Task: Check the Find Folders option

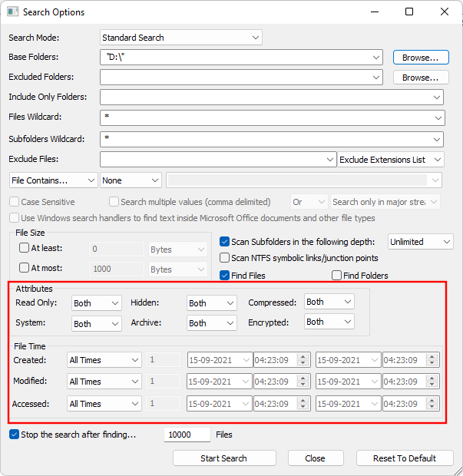Action: point(336,276)
